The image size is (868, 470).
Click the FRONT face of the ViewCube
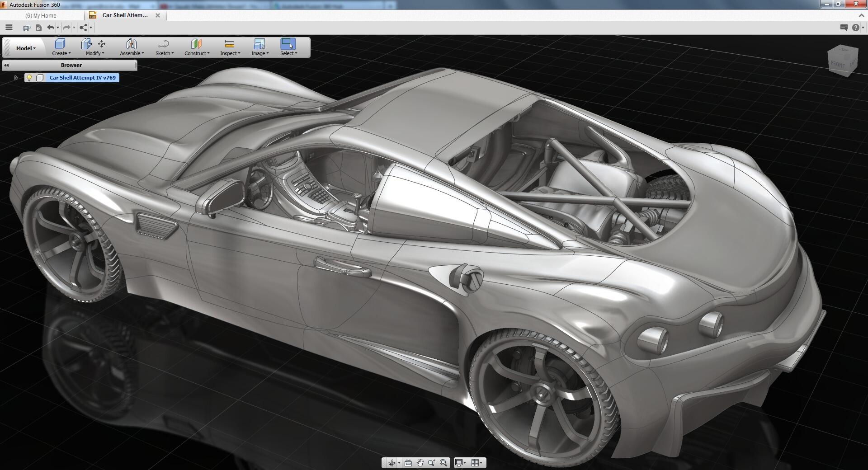tap(838, 64)
